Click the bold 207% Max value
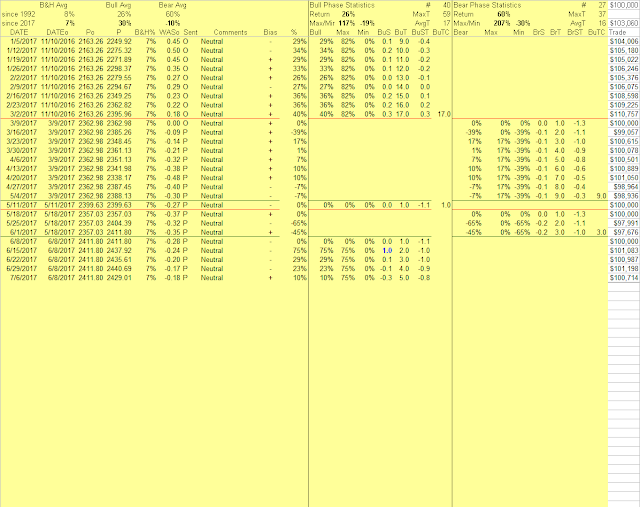 tap(501, 23)
